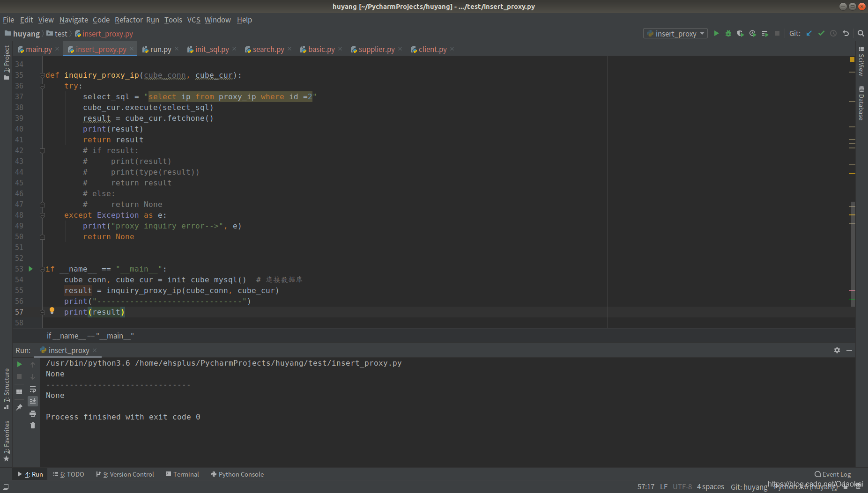Collapse the comment block fold on line 42
Viewport: 868px width, 493px height.
tap(42, 151)
